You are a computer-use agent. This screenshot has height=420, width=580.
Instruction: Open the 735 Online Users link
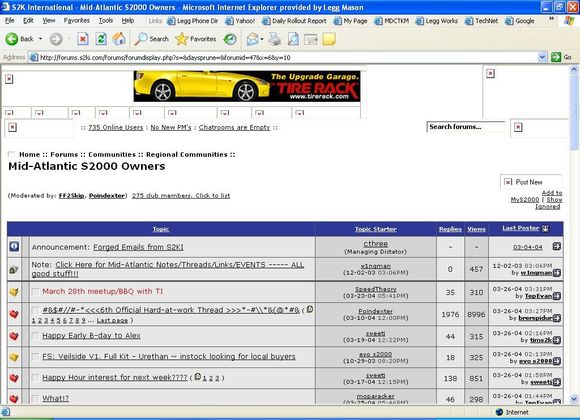click(x=115, y=127)
